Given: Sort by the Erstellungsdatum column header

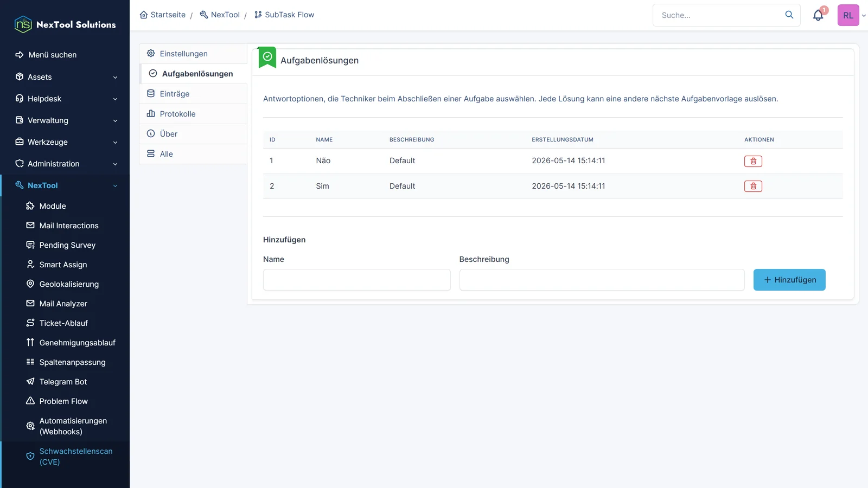Looking at the screenshot, I should pos(563,140).
